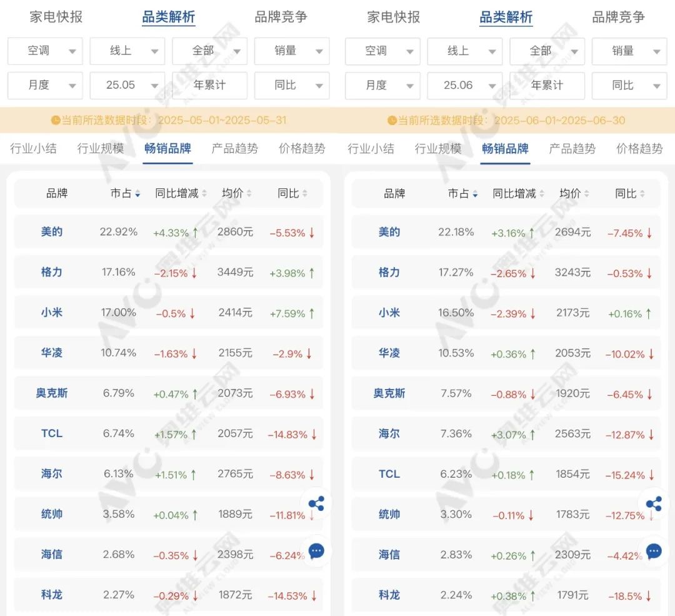
Task: Click the -18.5% year-over-year value
Action: 629,596
